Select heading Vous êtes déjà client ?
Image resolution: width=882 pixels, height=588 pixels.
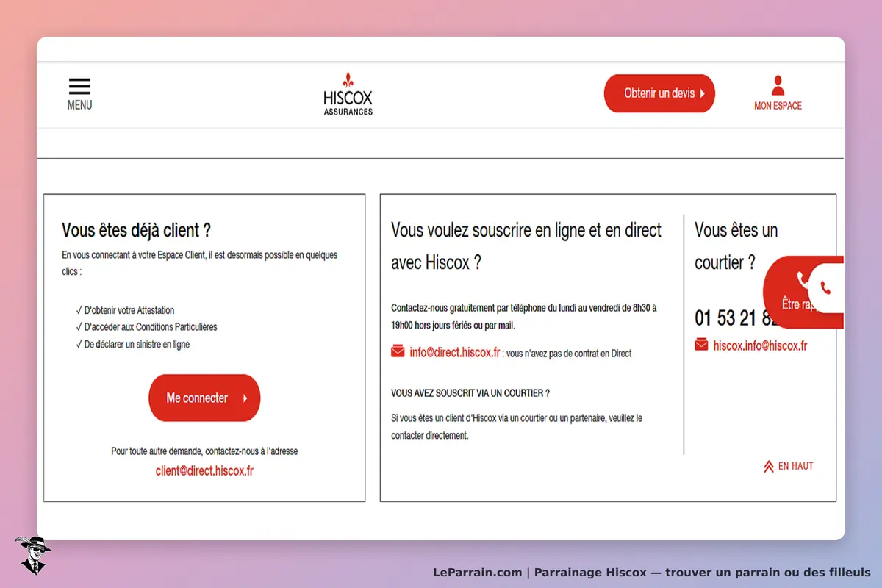click(136, 230)
